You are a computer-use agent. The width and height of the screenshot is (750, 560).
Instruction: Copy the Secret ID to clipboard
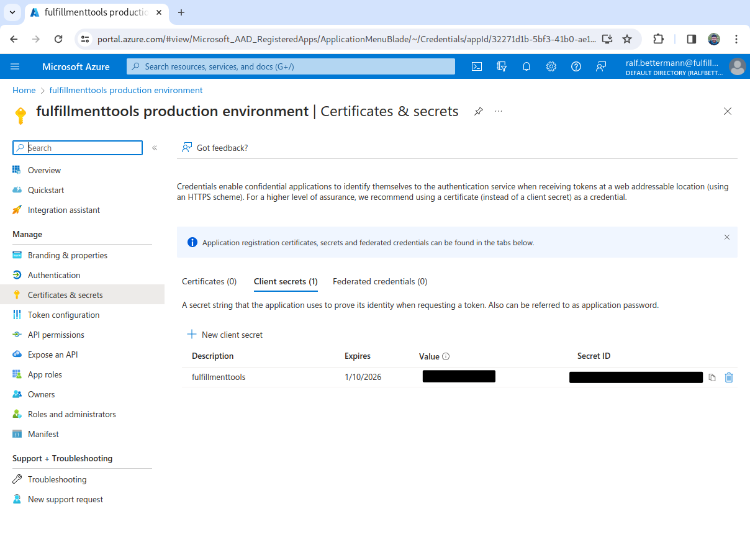point(712,377)
